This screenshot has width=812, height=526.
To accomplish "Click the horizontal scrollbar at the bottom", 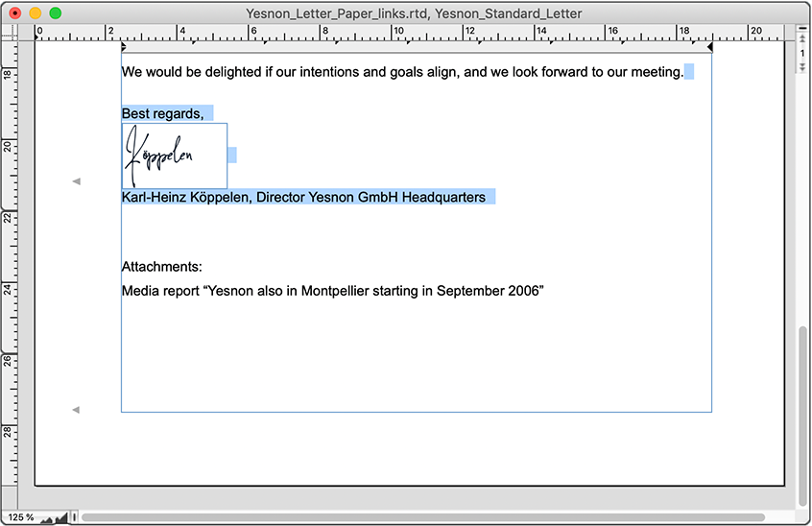I will pos(422,517).
